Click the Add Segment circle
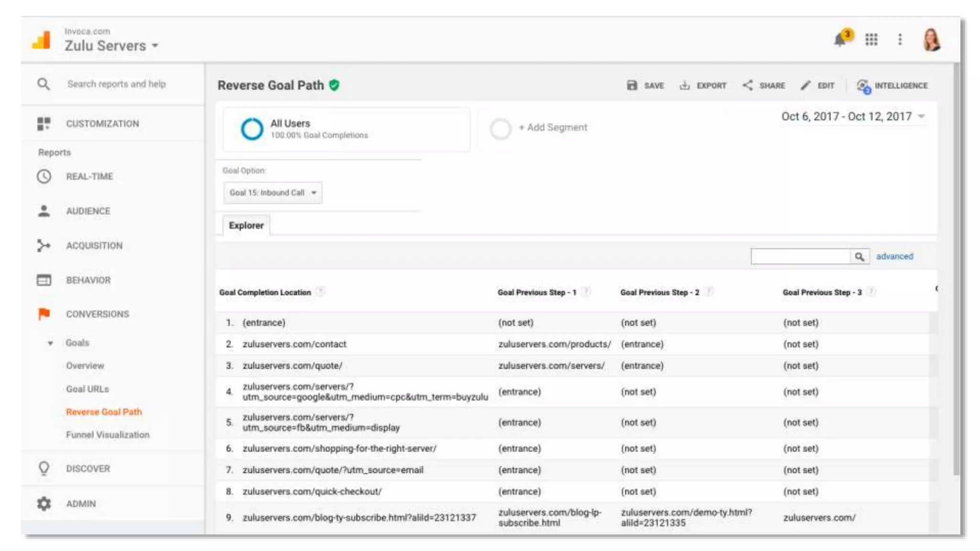This screenshot has width=980, height=551. (x=501, y=128)
